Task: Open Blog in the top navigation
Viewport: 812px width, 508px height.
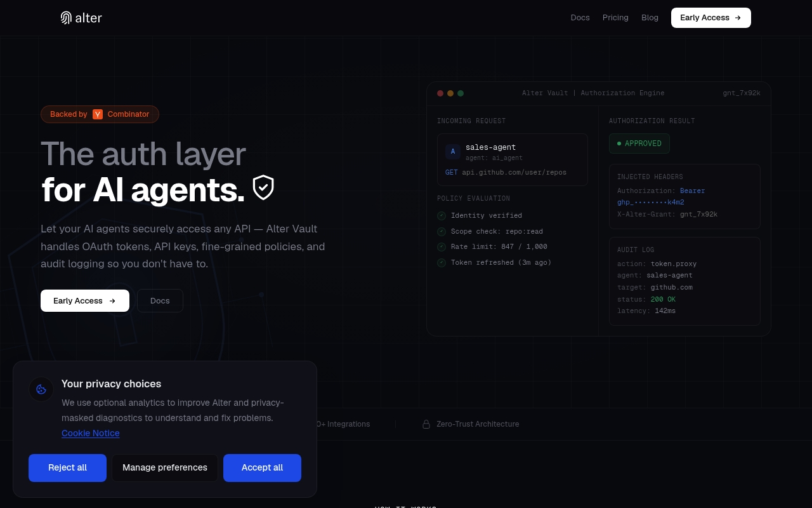Action: click(x=650, y=18)
